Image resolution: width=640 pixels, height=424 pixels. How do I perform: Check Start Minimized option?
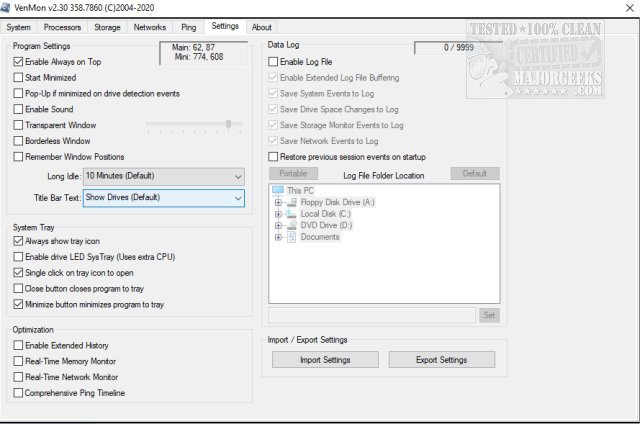tap(18, 78)
